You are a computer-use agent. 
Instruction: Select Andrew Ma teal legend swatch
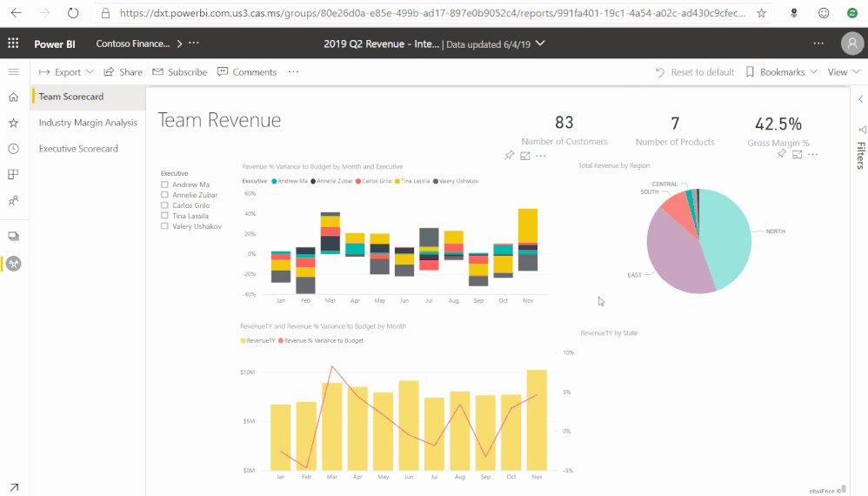point(274,181)
